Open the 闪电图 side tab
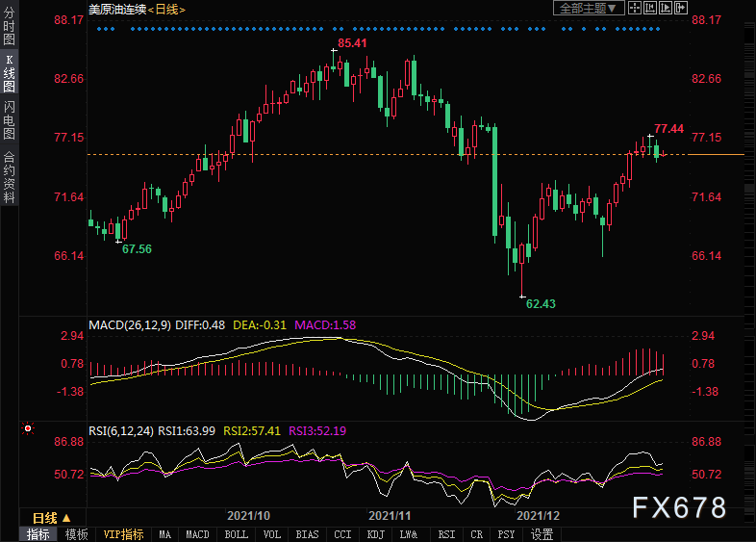 [x=9, y=119]
